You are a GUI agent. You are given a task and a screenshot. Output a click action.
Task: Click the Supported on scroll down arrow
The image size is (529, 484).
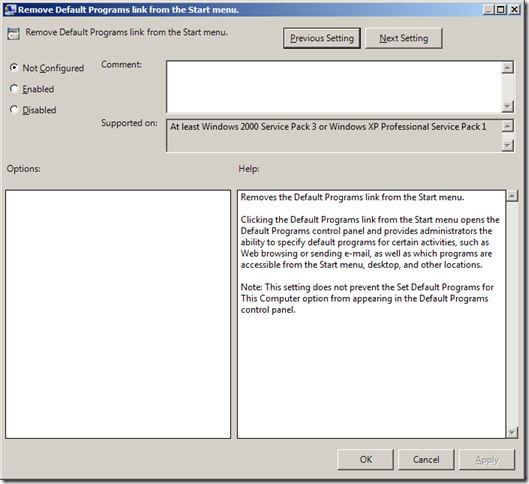coord(507,145)
